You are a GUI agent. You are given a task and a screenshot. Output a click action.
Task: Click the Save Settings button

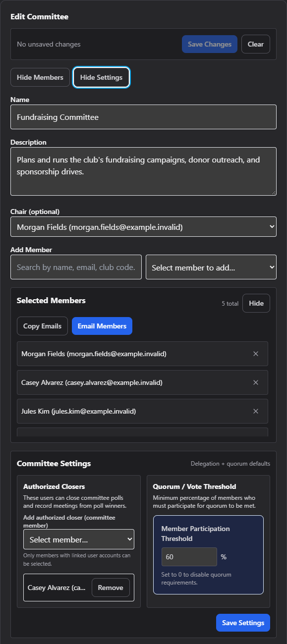click(243, 623)
